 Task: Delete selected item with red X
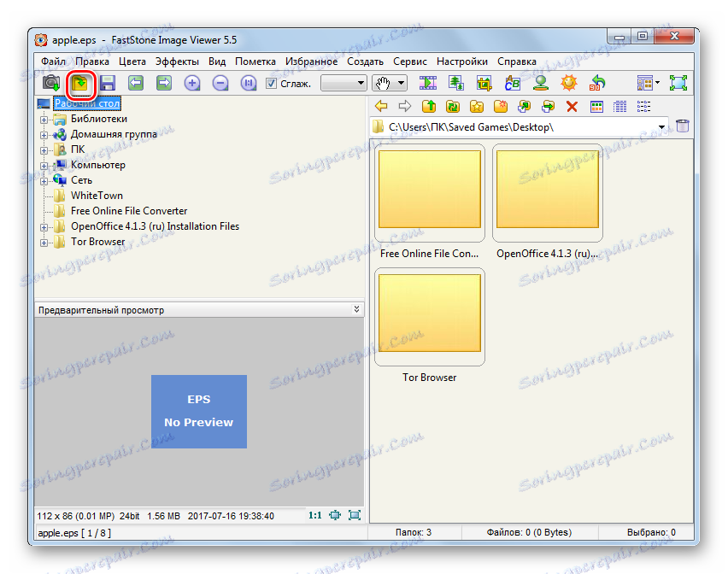[572, 107]
